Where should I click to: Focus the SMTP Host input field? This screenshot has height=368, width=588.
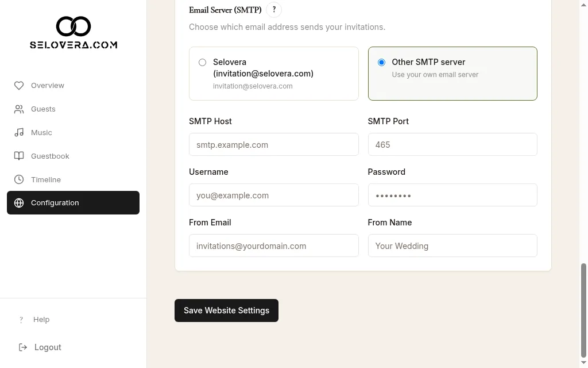coord(274,144)
